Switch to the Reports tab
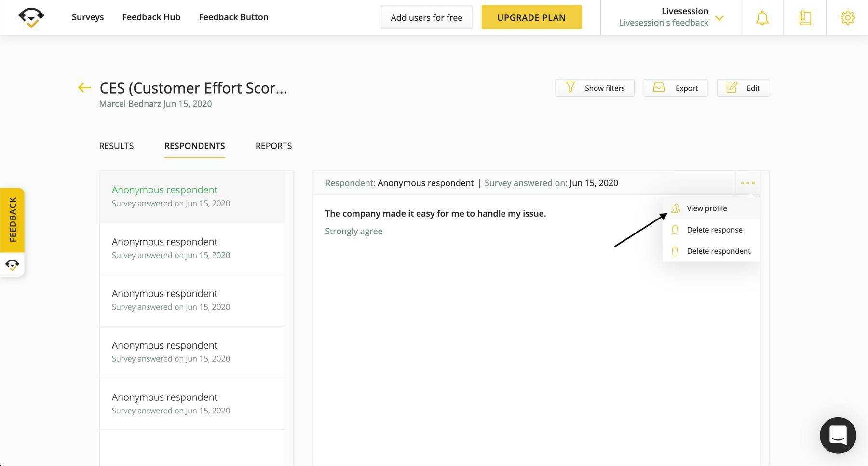Image resolution: width=868 pixels, height=466 pixels. [273, 146]
